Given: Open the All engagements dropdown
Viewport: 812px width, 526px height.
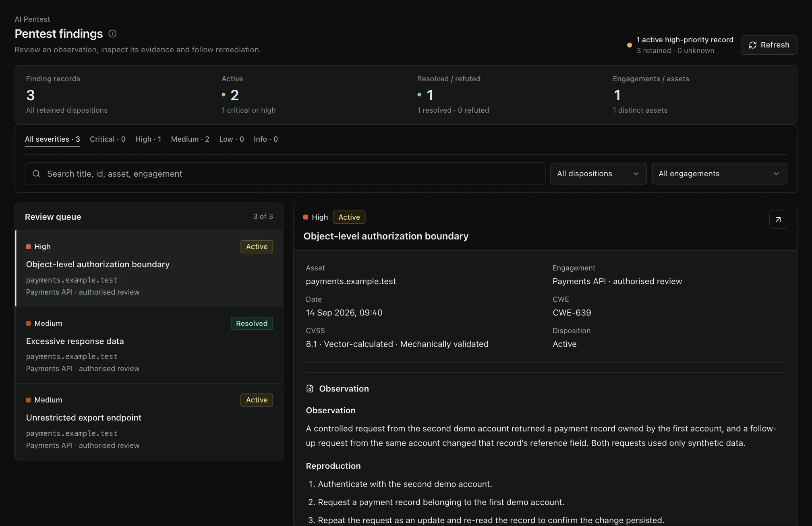Looking at the screenshot, I should point(719,174).
